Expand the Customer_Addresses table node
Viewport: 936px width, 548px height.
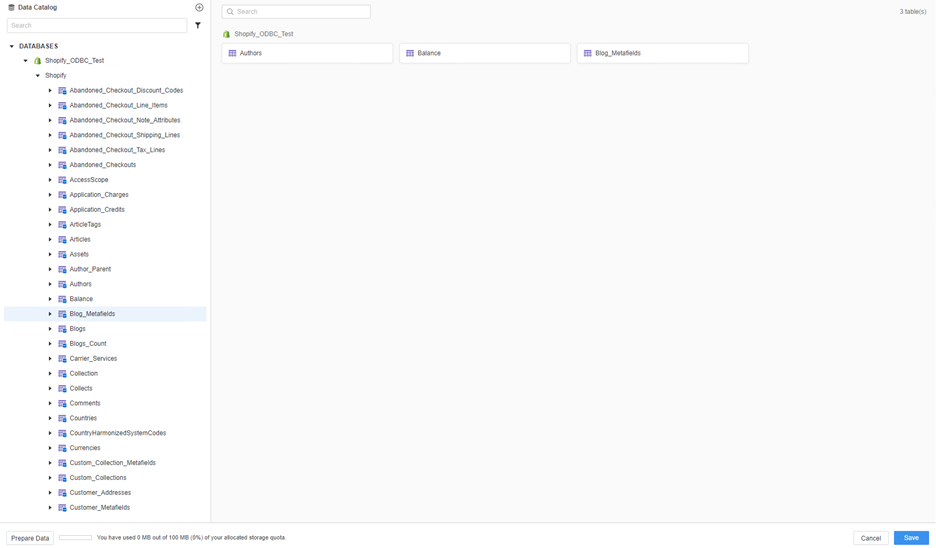tap(50, 493)
